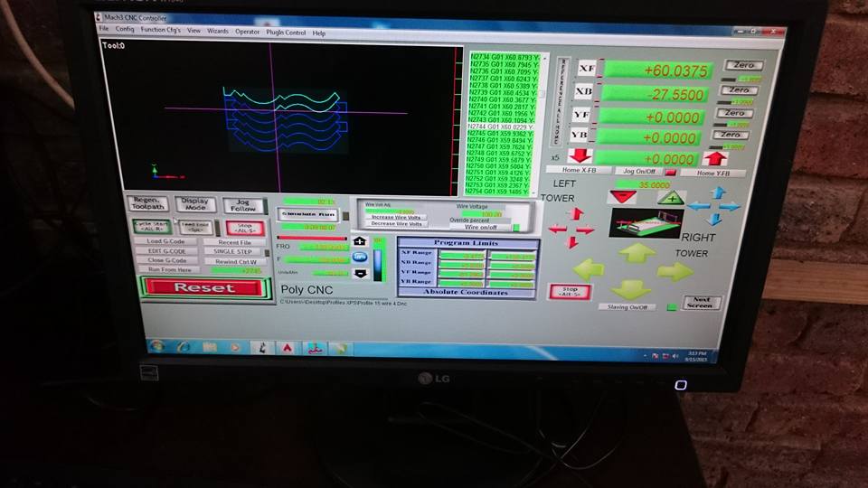The image size is (868, 488).
Task: Click the large green left jog arrow
Action: (589, 269)
